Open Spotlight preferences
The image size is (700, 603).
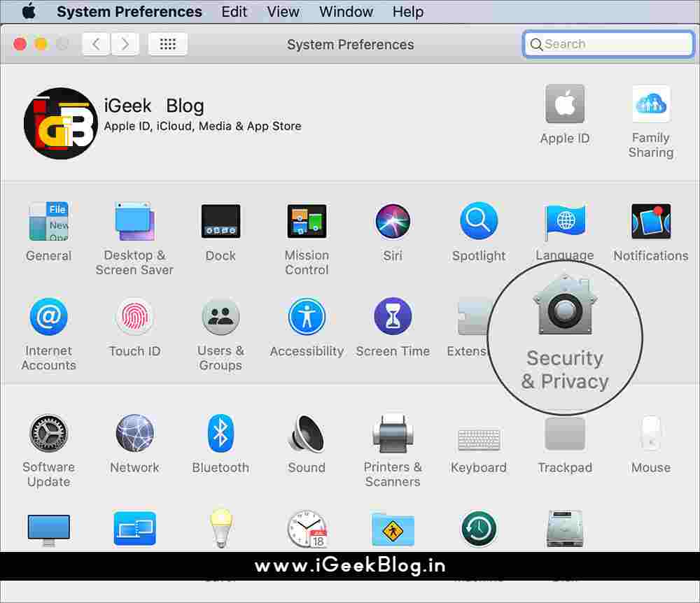(479, 232)
